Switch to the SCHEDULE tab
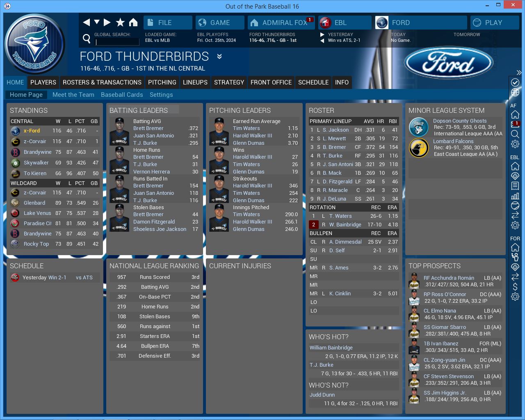Screen dimensions: 525x420 (x=313, y=82)
